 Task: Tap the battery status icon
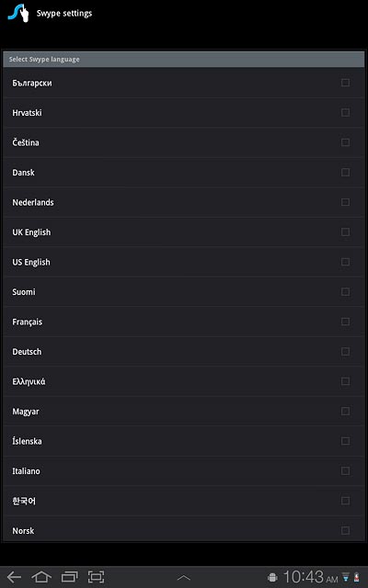[x=356, y=578]
